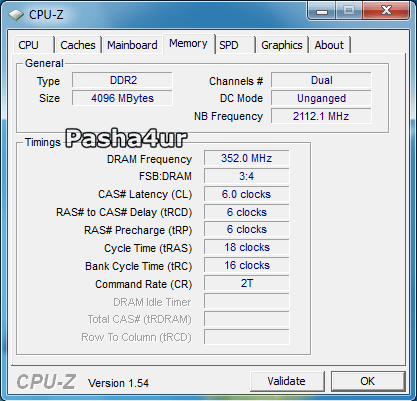The width and height of the screenshot is (417, 401).
Task: Open the Caches tab
Action: coord(78,45)
